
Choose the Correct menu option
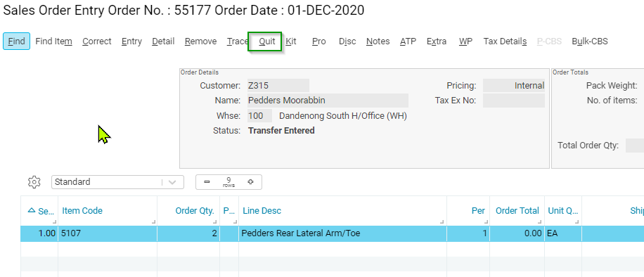point(97,41)
